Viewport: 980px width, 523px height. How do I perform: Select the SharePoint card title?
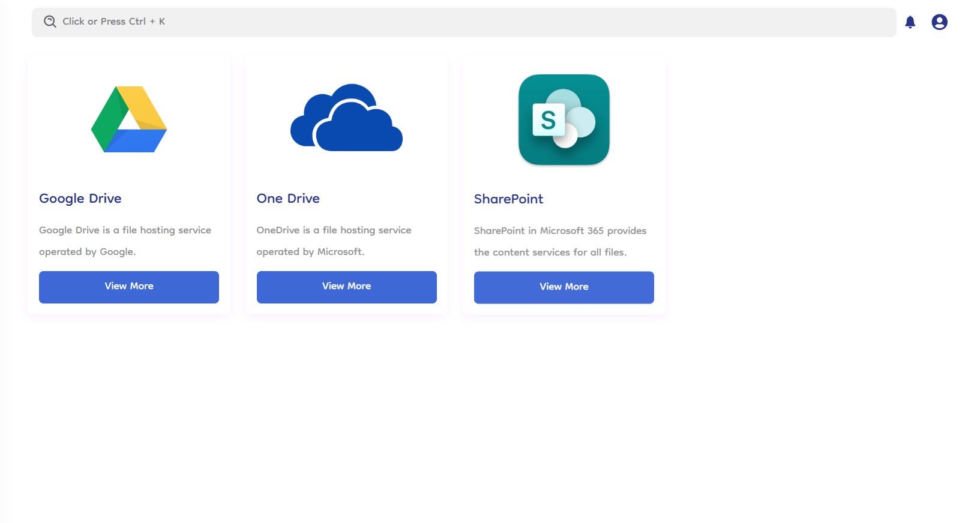click(x=508, y=199)
